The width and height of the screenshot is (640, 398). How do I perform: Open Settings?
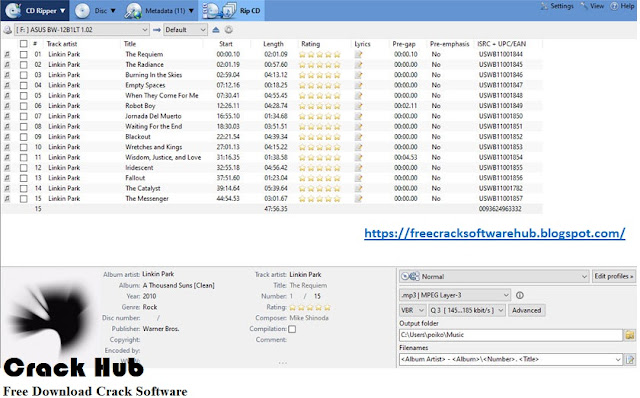pos(557,6)
